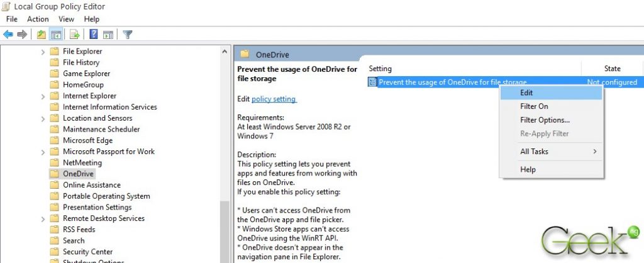Screen dimensions: 644x263
Task: Click the folder icon next to RSS Feeds
Action: point(54,229)
